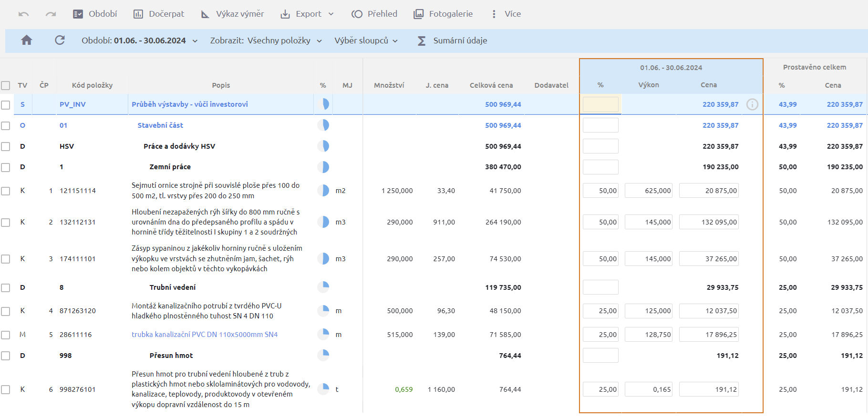Open Zobrazit Všechny položky dropdown

[x=266, y=41]
